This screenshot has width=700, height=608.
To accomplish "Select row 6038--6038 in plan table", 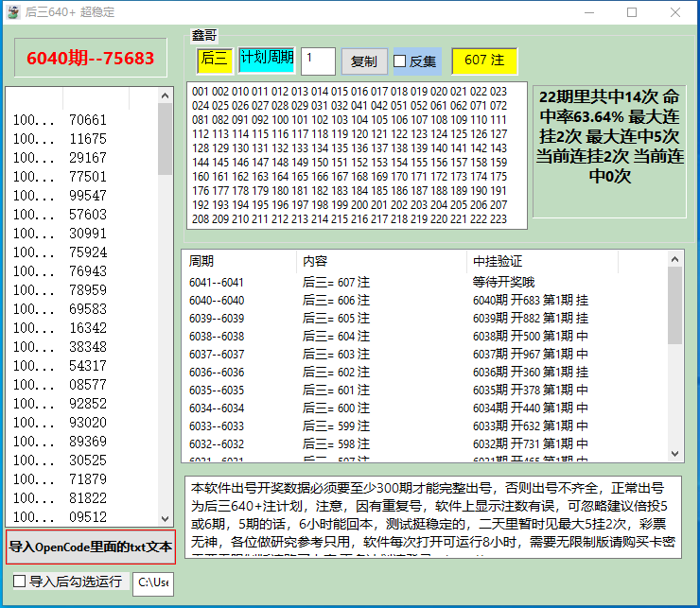I will tap(424, 336).
